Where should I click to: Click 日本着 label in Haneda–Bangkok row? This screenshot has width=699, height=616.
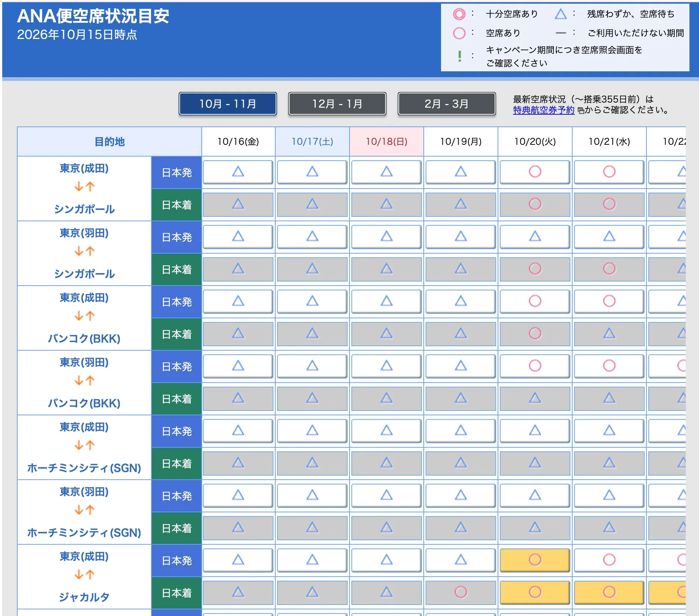point(177,399)
